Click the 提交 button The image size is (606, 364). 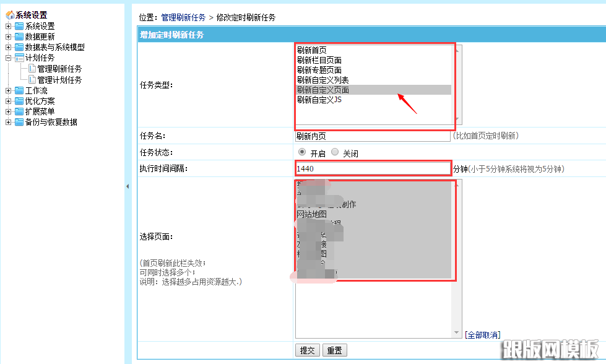click(308, 350)
